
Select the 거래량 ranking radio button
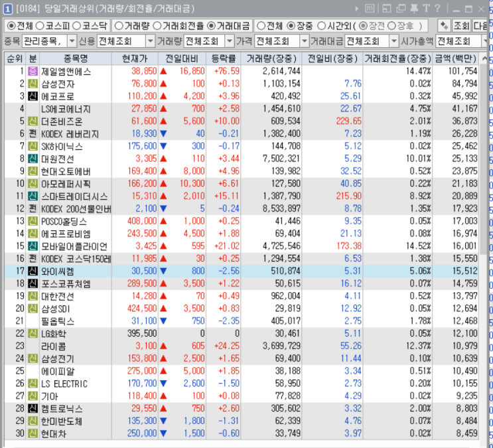click(x=119, y=26)
